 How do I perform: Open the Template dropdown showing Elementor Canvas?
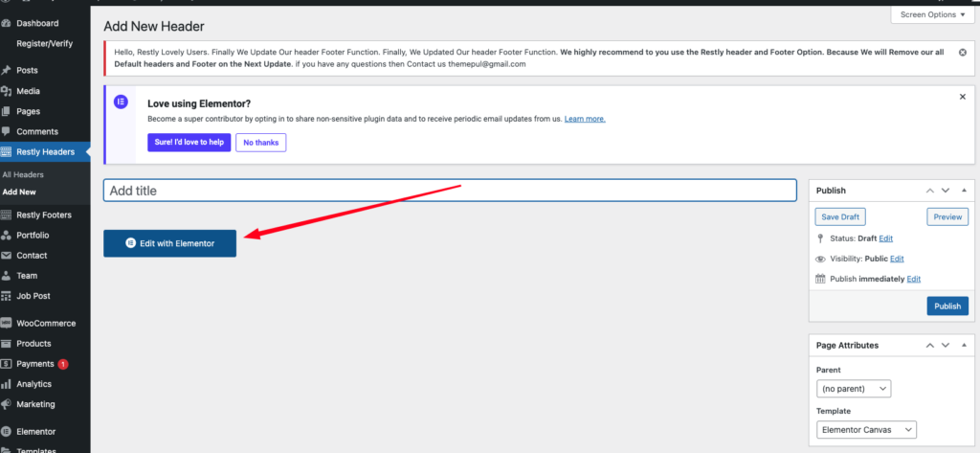click(866, 430)
